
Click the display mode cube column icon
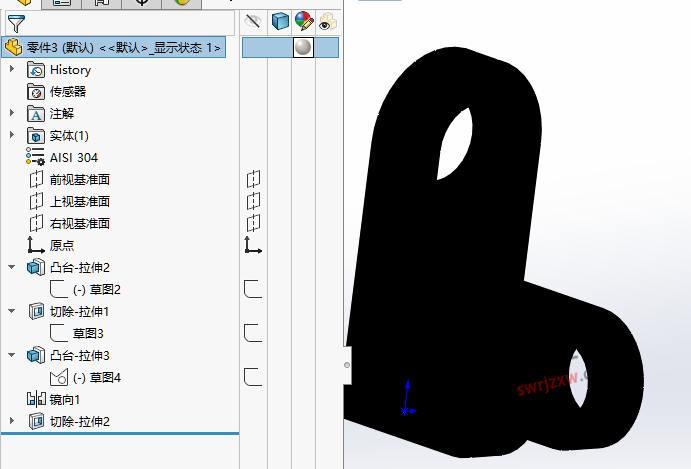280,21
